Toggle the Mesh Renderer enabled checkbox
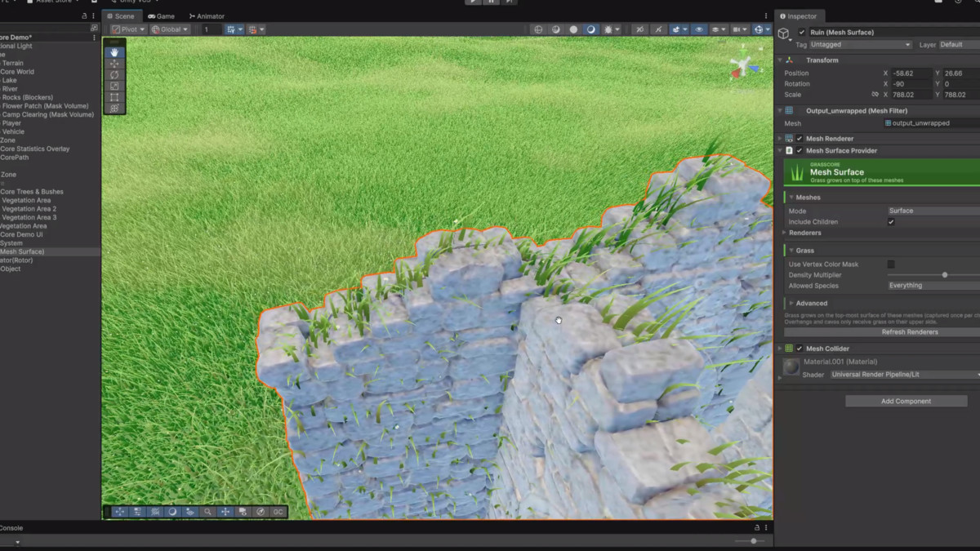 [800, 139]
